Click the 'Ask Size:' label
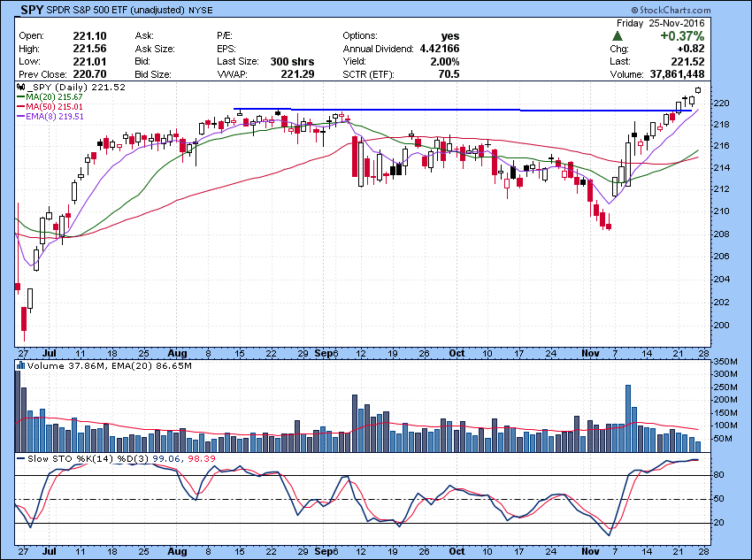Screen dimensions: 752x560 point(155,49)
